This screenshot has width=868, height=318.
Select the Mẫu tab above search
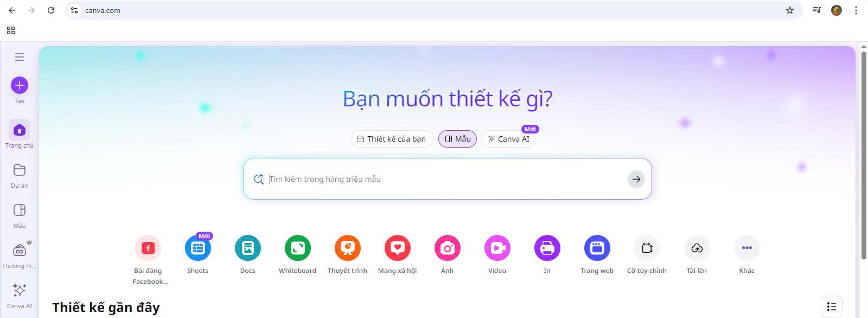tap(458, 139)
